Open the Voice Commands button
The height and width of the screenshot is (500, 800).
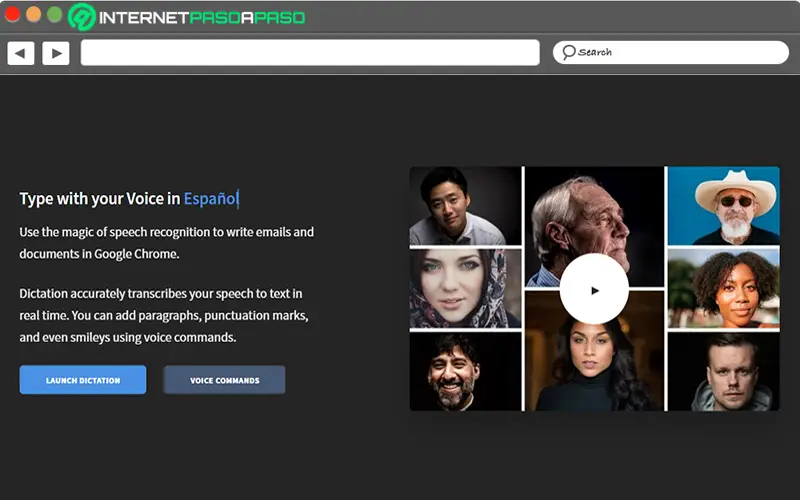tap(224, 380)
